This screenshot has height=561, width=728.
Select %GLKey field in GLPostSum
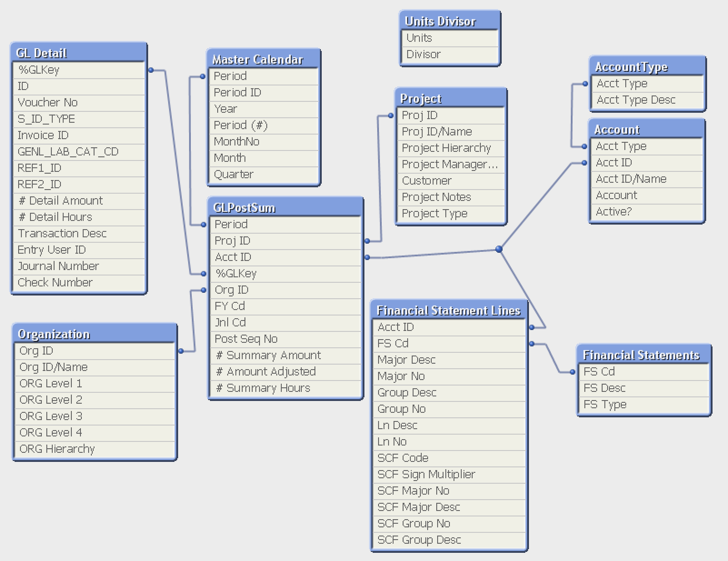coord(285,274)
